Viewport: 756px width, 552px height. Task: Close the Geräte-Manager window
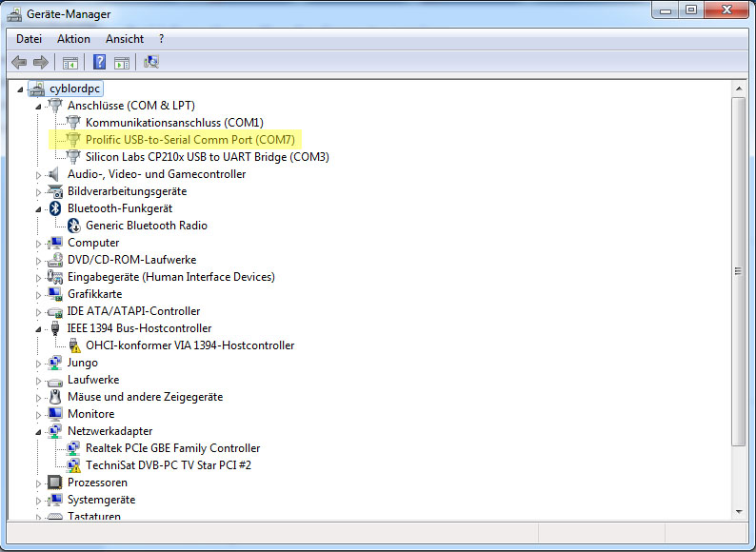(x=726, y=10)
